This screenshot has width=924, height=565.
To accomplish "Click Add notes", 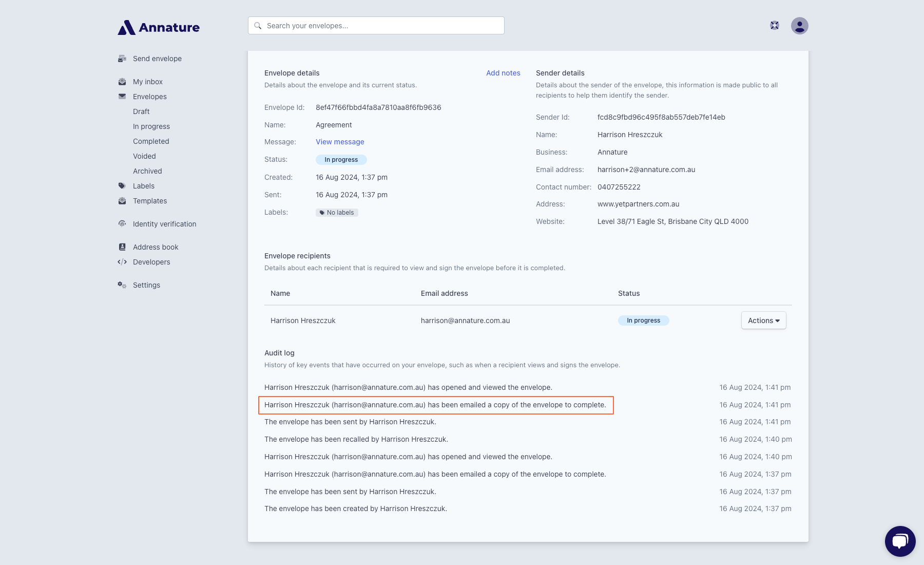I will coord(503,73).
